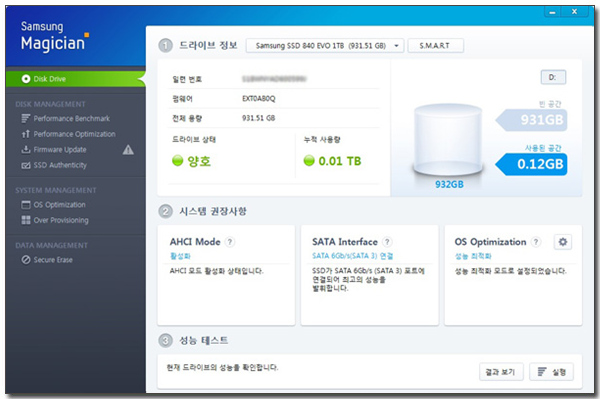This screenshot has height=399, width=600.
Task: Click the OS Optimization window icon in sidebar
Action: tap(26, 205)
